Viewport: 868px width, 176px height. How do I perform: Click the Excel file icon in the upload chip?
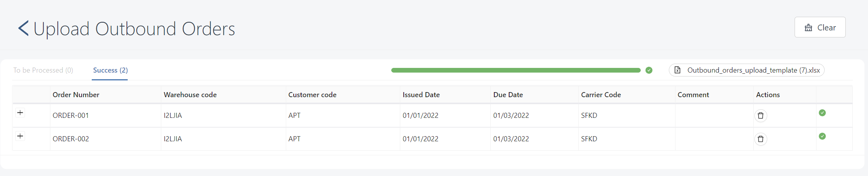coord(677,70)
